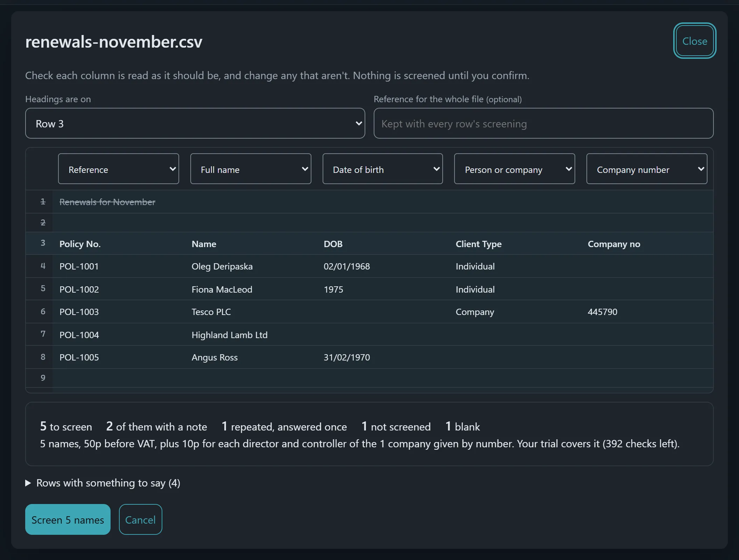Open the Date of birth column dropdown

[x=382, y=169]
